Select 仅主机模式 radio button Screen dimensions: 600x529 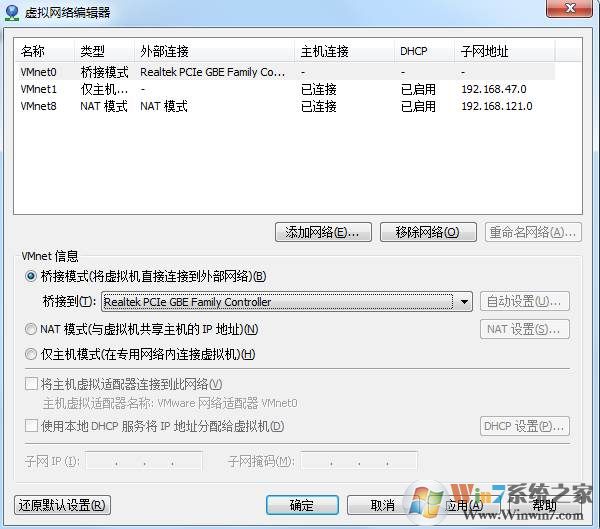click(x=31, y=354)
